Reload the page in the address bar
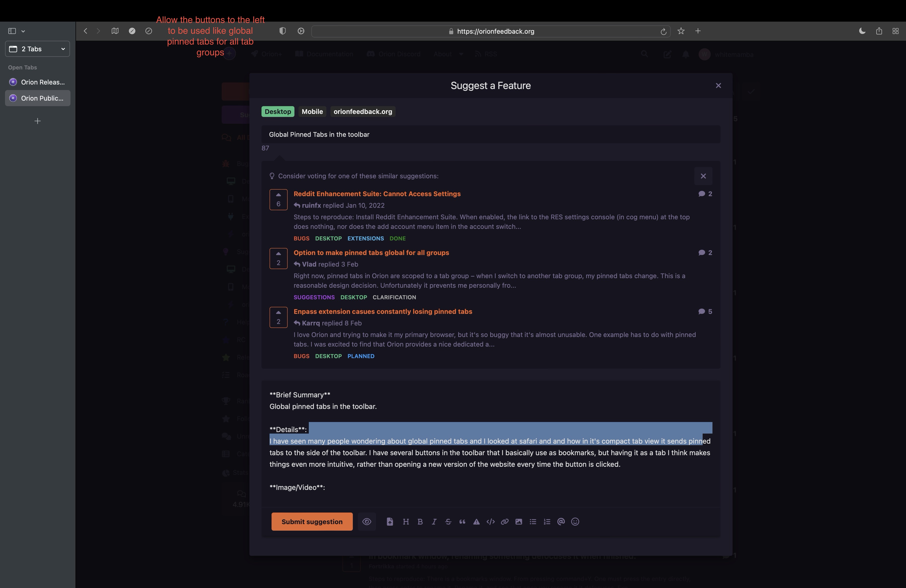The height and width of the screenshot is (588, 906). pos(663,32)
